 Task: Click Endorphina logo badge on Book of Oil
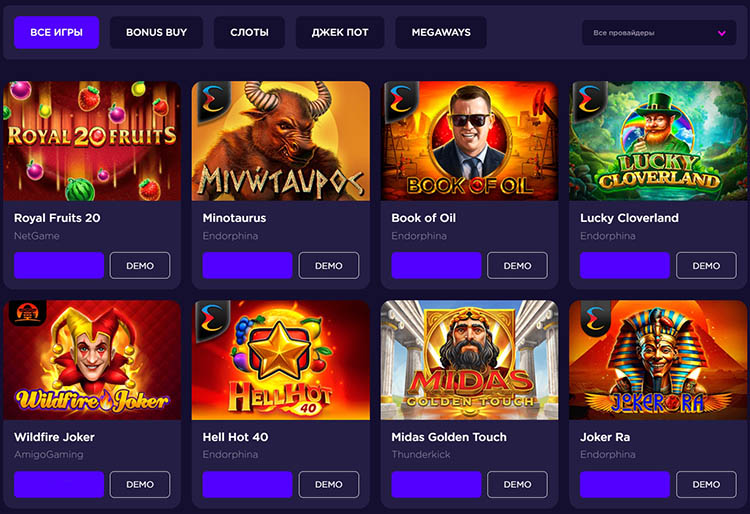tap(398, 100)
